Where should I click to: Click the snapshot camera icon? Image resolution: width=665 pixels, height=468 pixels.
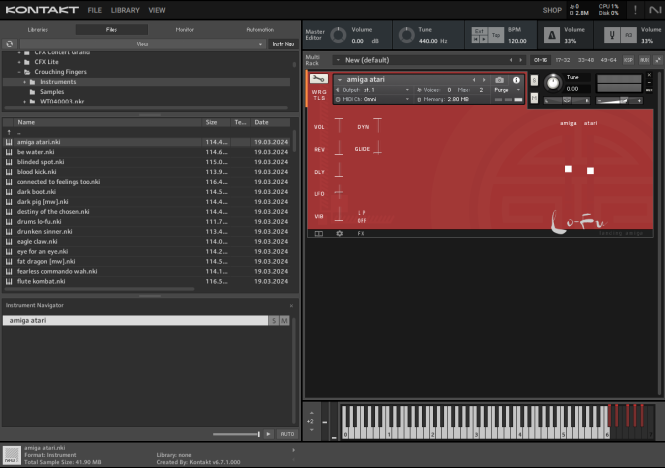(500, 80)
